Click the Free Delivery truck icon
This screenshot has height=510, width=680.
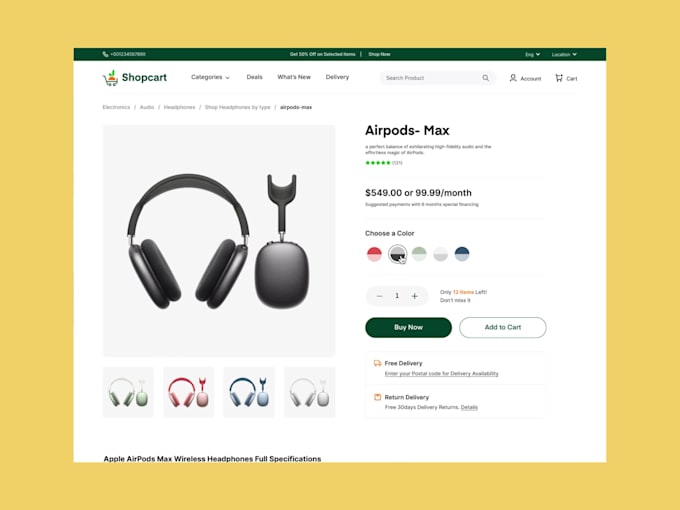pos(377,363)
